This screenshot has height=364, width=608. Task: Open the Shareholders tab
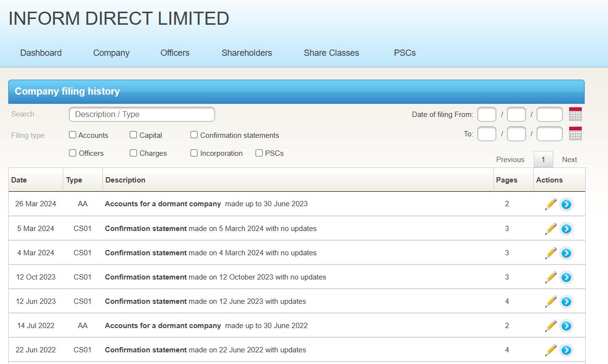(x=247, y=53)
